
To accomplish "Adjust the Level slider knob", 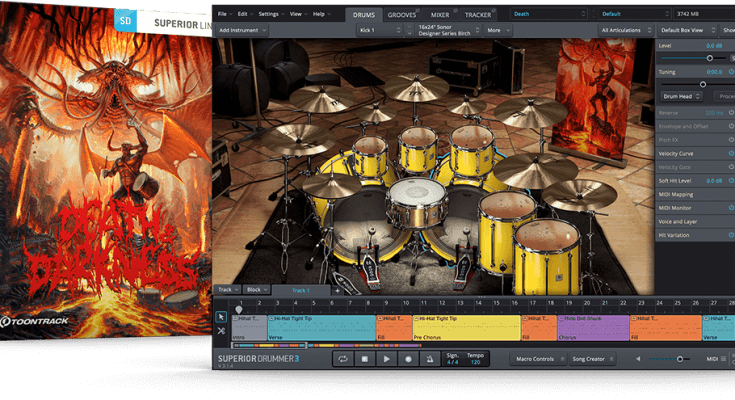I will 710,58.
